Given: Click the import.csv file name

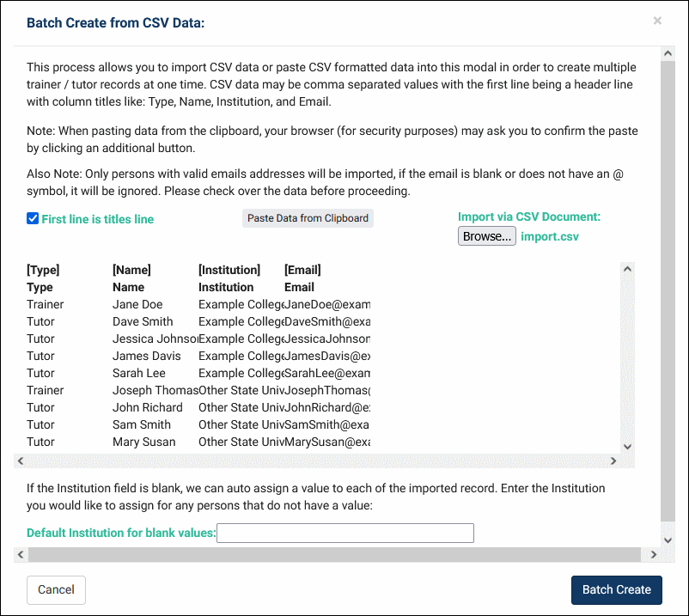Looking at the screenshot, I should tap(550, 236).
